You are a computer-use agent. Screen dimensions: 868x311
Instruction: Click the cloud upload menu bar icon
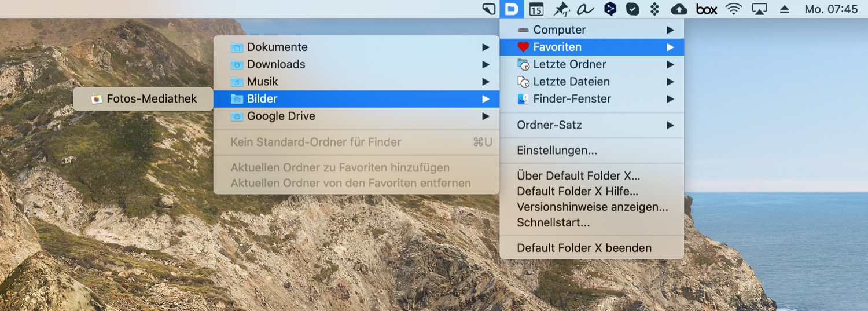pyautogui.click(x=679, y=9)
